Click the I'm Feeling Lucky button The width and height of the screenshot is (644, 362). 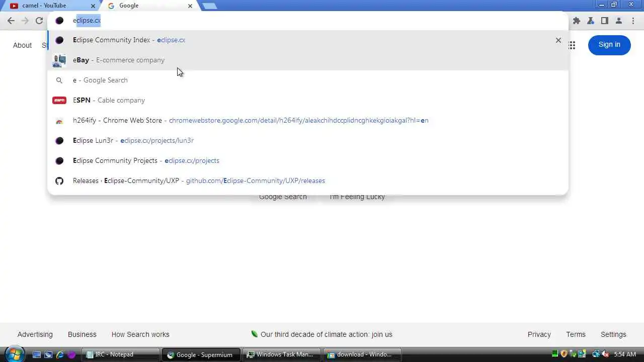pyautogui.click(x=357, y=197)
